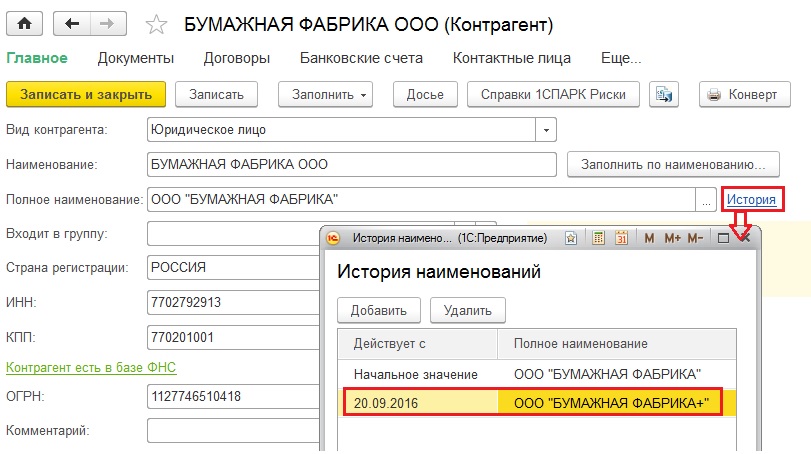Navigate back with the left arrow
Image resolution: width=811 pixels, height=454 pixels.
[72, 24]
